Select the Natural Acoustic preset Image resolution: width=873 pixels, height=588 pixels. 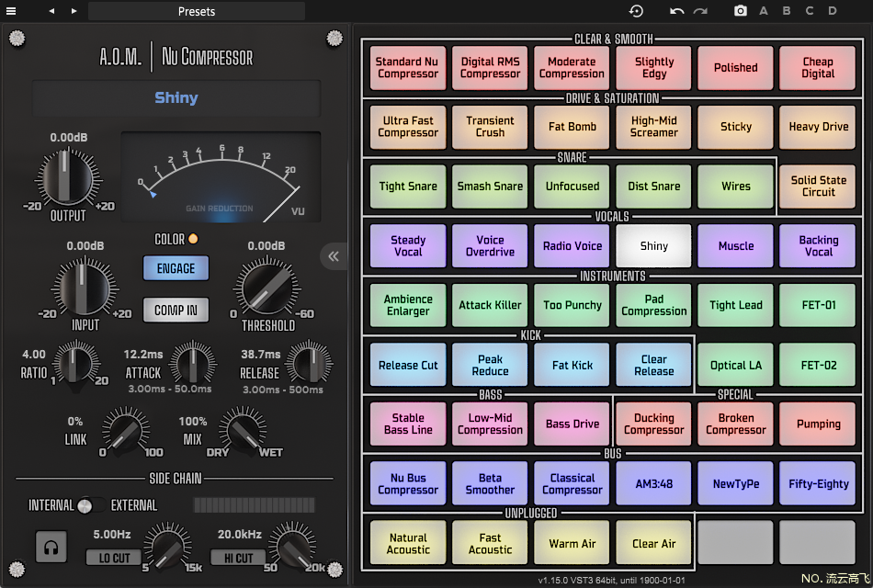click(408, 544)
